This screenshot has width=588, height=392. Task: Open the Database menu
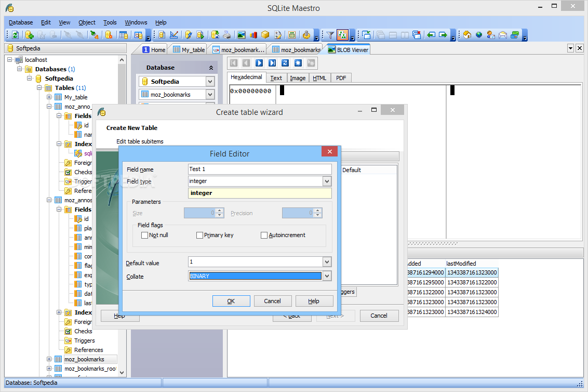click(x=21, y=22)
